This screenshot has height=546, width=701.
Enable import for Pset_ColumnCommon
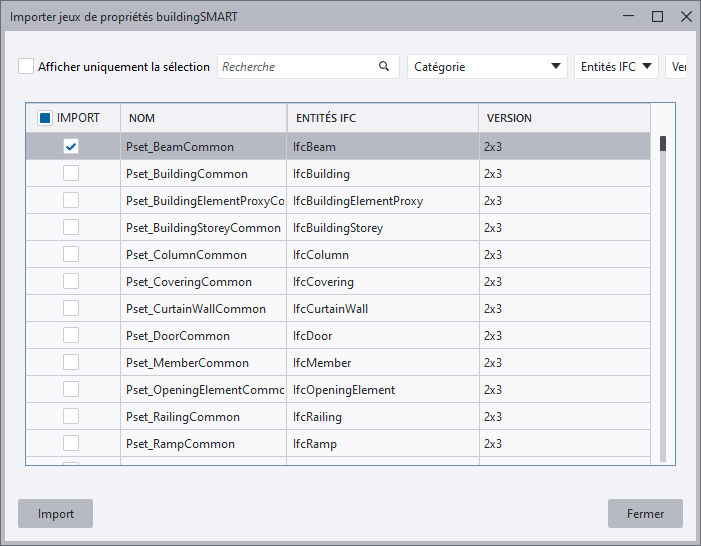tap(71, 255)
